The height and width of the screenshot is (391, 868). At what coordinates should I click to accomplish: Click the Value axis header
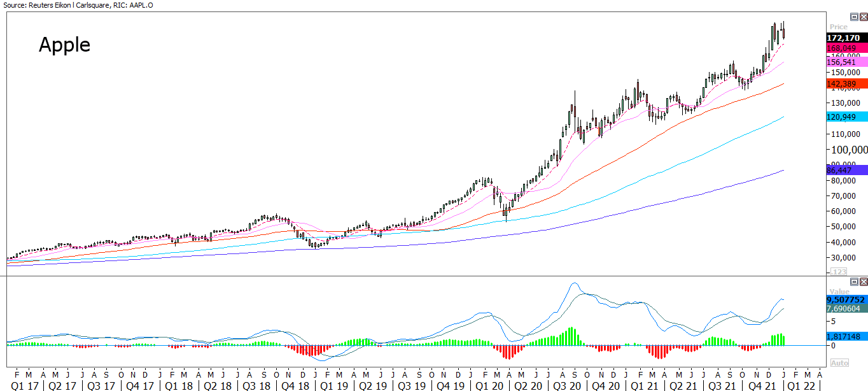tap(839, 291)
